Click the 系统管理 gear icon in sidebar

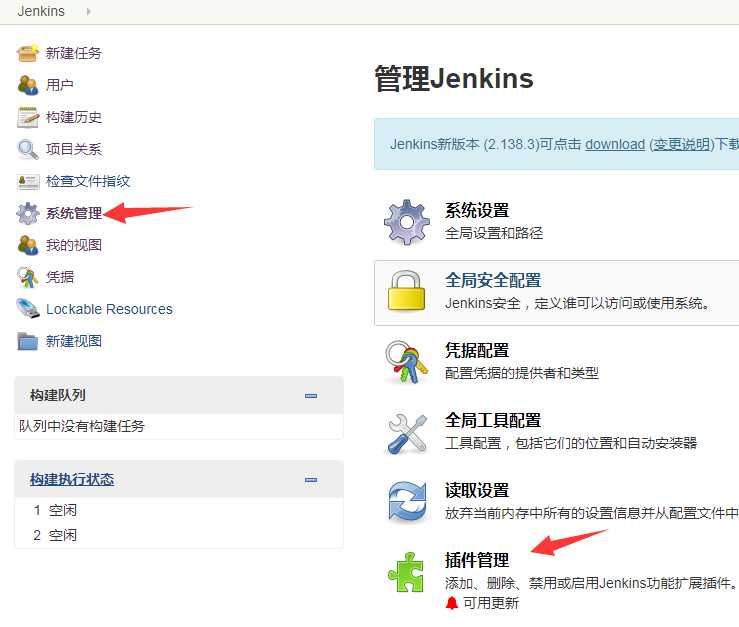(x=27, y=213)
